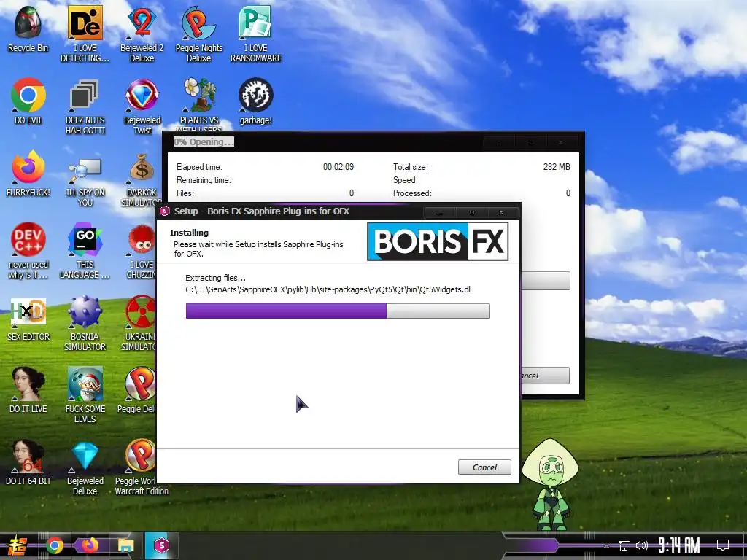Click the '0% Opening...' window title
Screen dimensions: 747x560
point(204,142)
